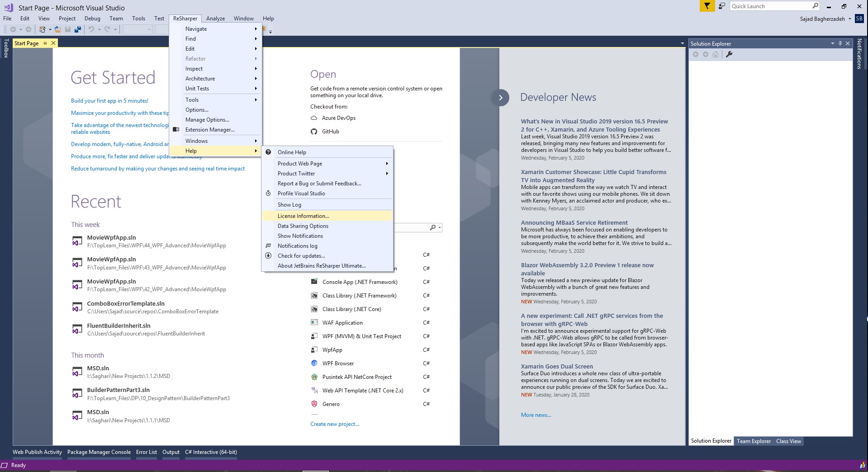Toggle auto-hide pin on Solution Explorer

840,43
